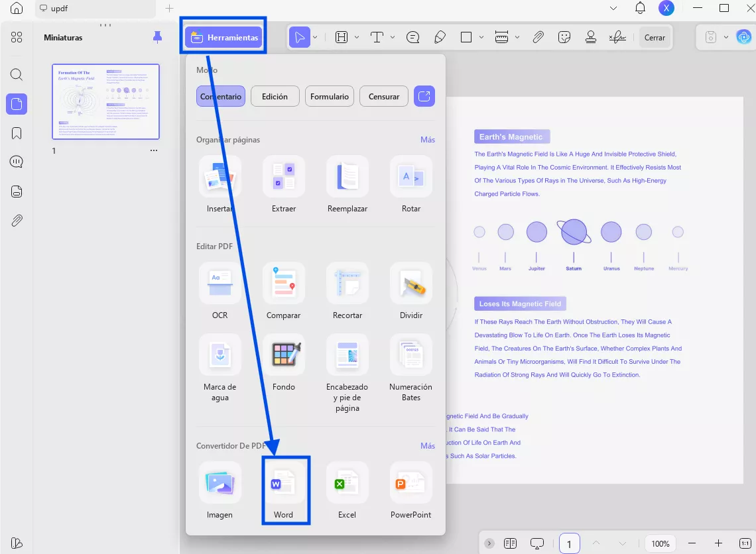Convert PDF to Imagen
Screen dimensions: 756x554
tap(220, 491)
